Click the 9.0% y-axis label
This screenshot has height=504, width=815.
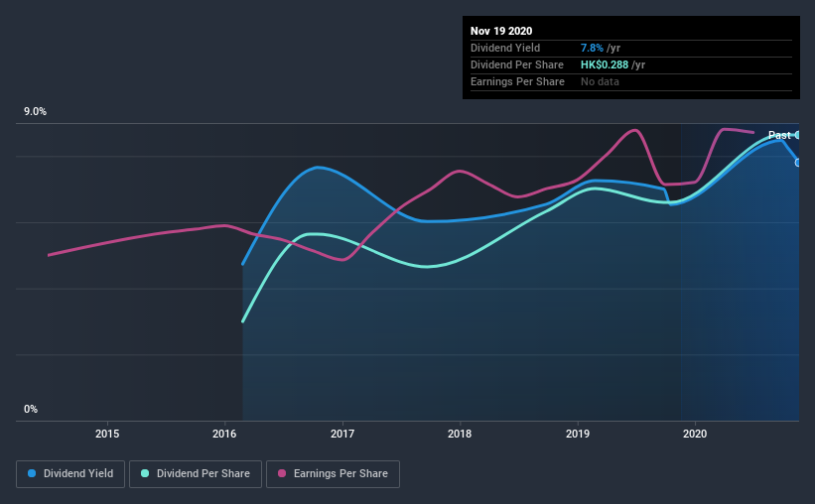coord(35,112)
